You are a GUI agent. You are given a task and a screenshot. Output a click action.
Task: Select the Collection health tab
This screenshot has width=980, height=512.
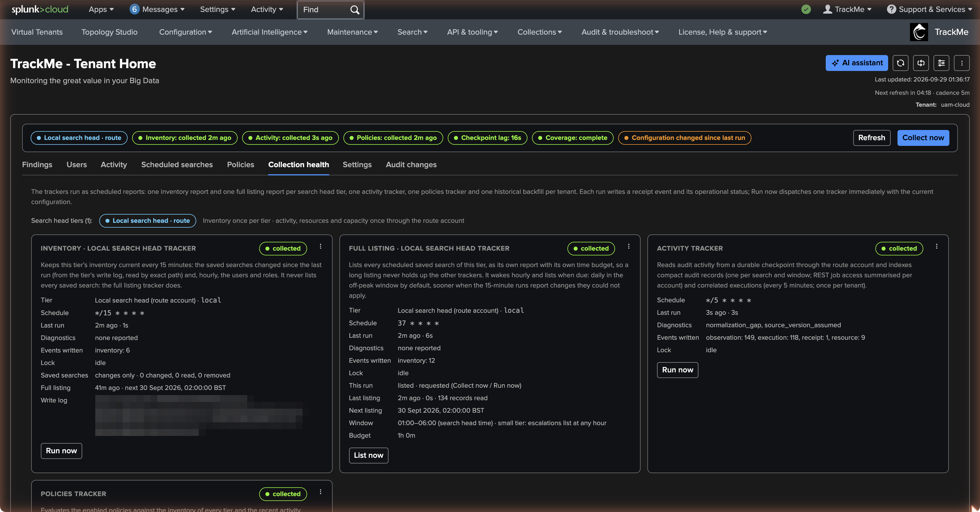click(x=299, y=164)
